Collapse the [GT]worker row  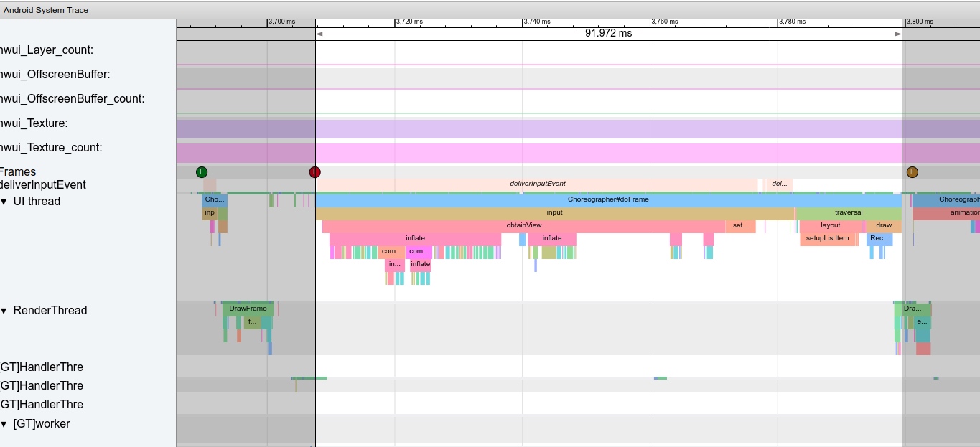pos(4,424)
